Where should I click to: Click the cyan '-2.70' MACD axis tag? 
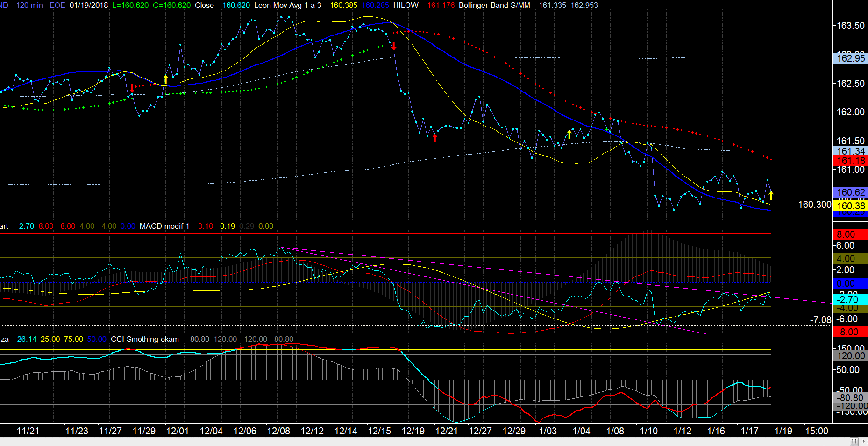(x=850, y=300)
